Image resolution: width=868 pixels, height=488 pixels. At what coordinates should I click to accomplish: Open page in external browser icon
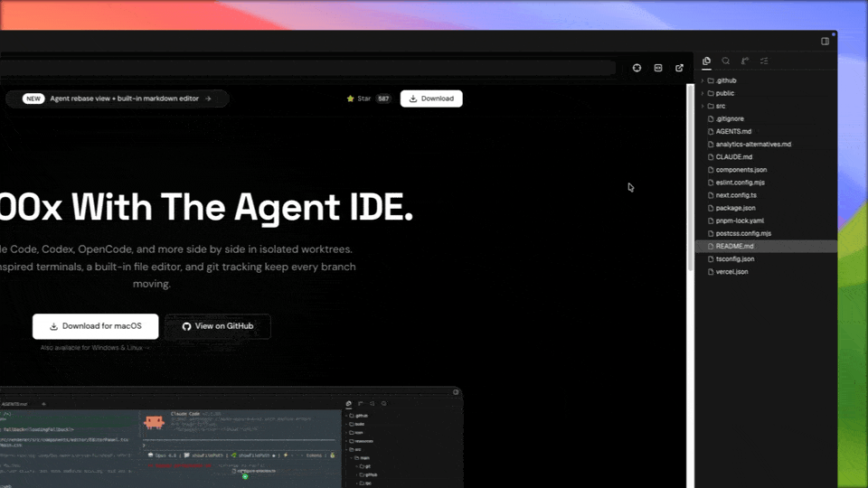pos(679,68)
